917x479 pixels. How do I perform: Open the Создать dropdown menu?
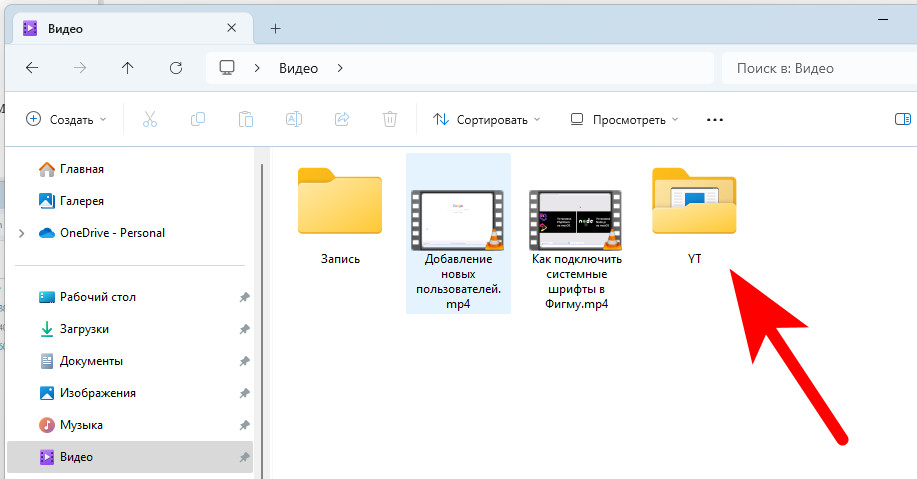tap(66, 119)
